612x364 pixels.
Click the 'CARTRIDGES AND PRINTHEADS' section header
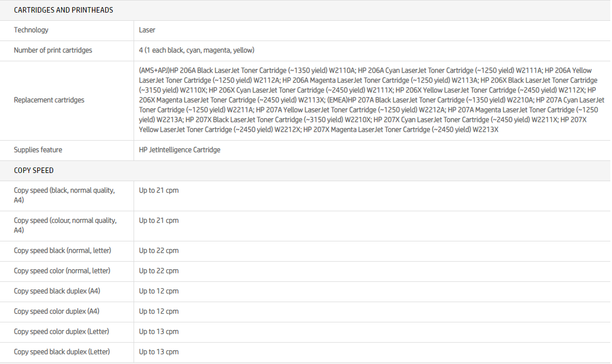coord(63,10)
